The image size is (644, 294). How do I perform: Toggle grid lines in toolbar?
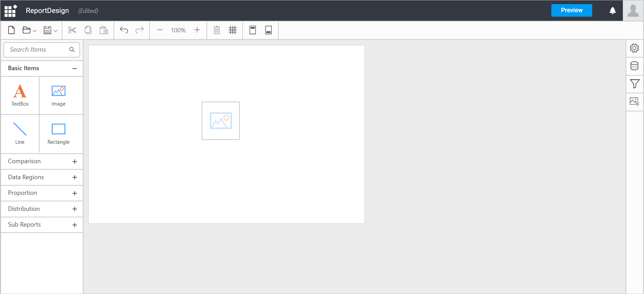233,30
